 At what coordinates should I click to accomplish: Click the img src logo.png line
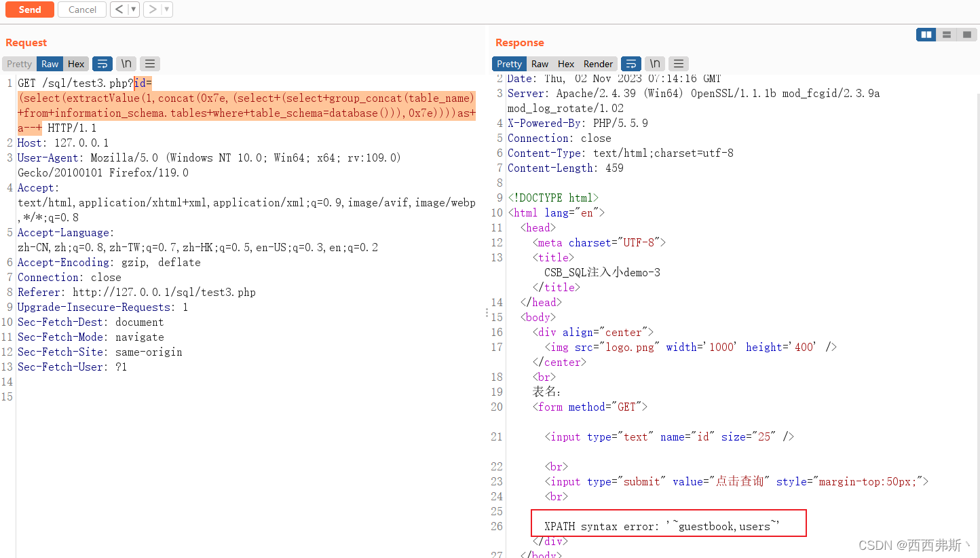[x=691, y=347]
